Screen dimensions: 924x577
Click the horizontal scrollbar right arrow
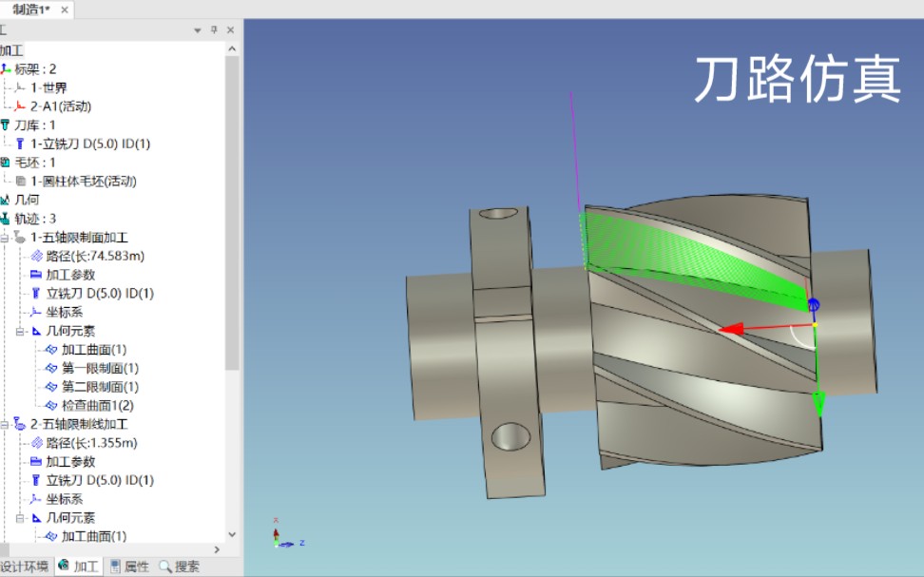tap(217, 549)
